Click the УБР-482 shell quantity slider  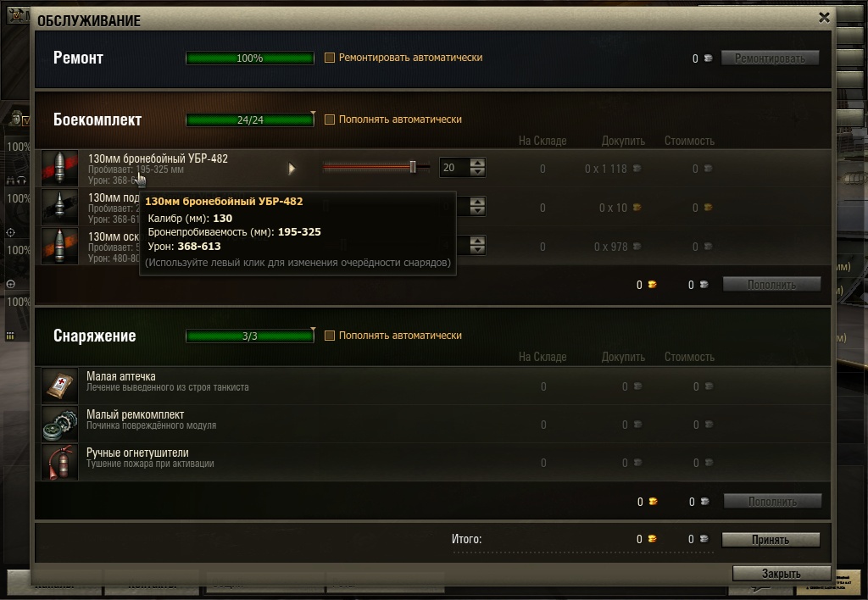point(376,167)
